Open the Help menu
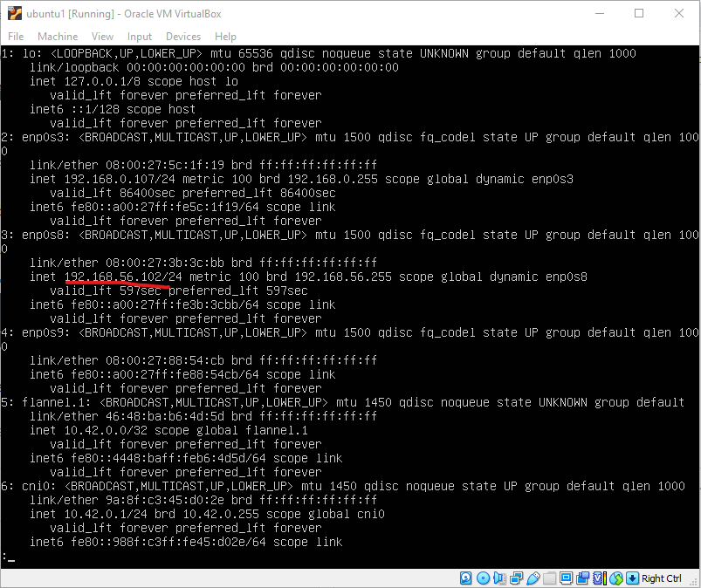Viewport: 701px width, 588px height. pos(225,37)
